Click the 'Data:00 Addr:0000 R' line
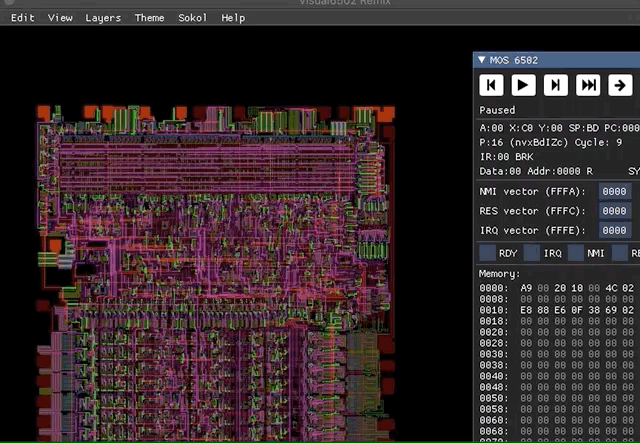Viewport: 640px width, 443px height. (536, 171)
